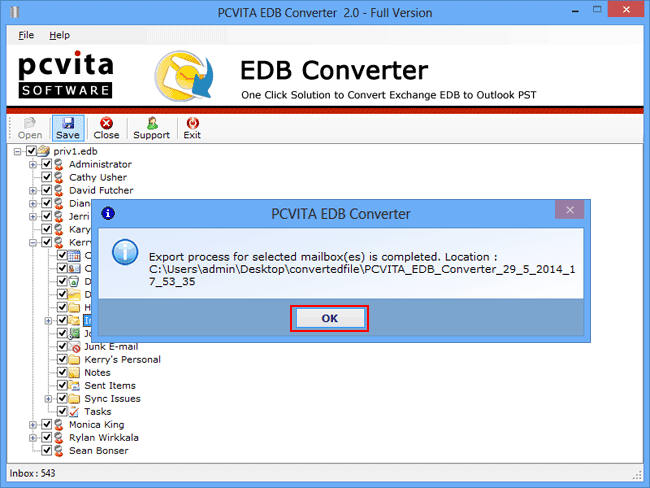Maximize the EDB Converter main window
This screenshot has height=488, width=650.
coord(597,9)
